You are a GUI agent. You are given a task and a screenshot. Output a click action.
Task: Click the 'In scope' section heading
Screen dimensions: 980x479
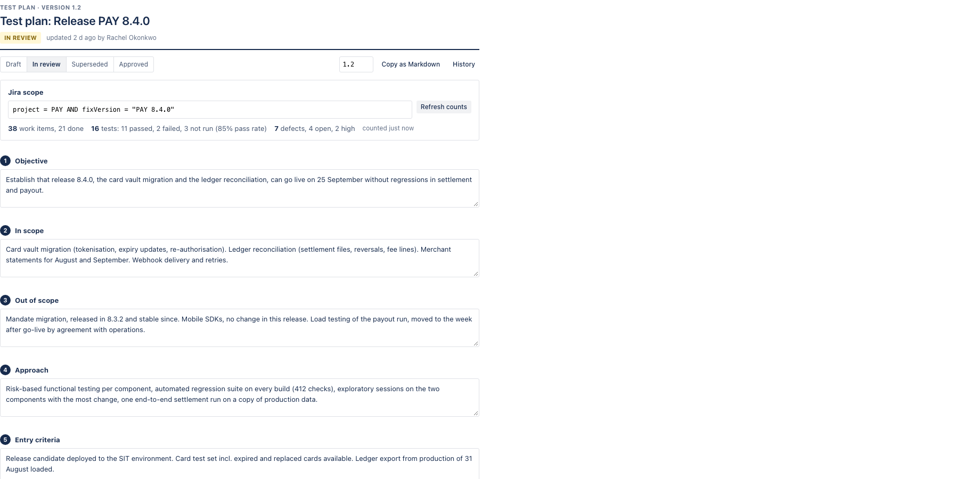29,231
